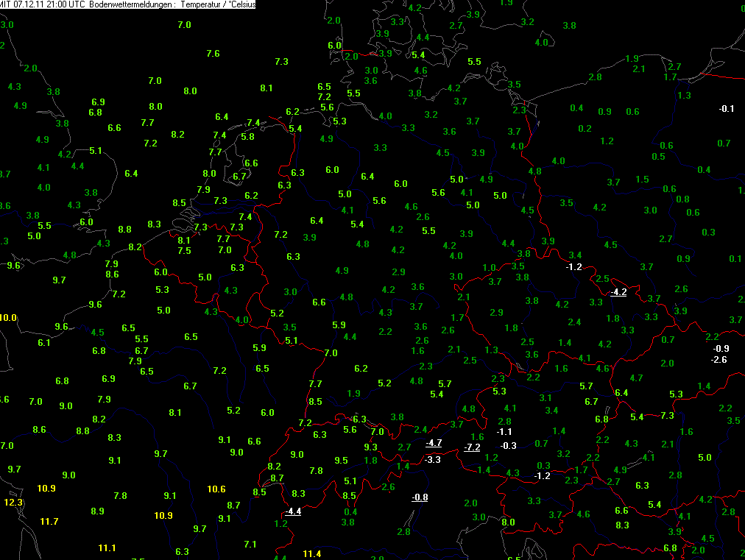Viewport: 745px width, 560px height.
Task: Select the yellow 12.3 temperature value
Action: click(x=13, y=503)
